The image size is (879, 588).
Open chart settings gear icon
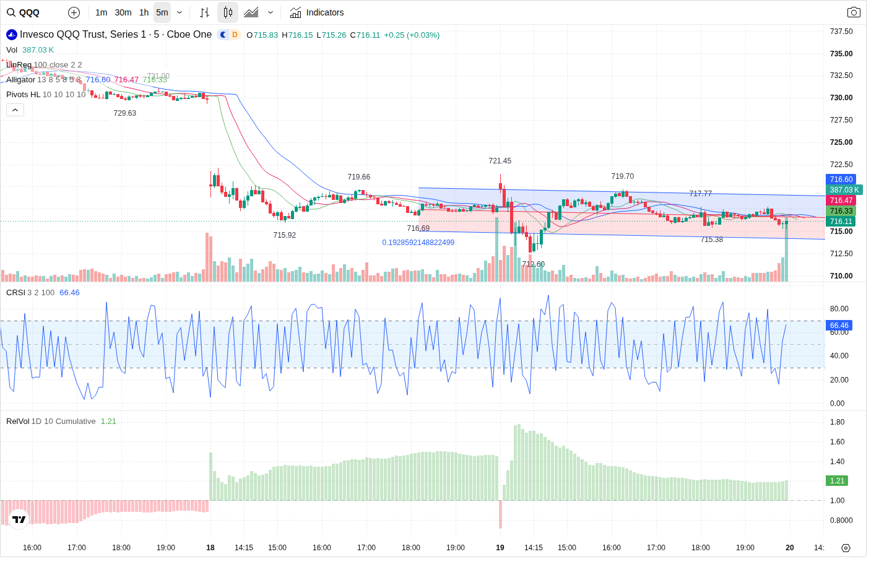(x=846, y=548)
